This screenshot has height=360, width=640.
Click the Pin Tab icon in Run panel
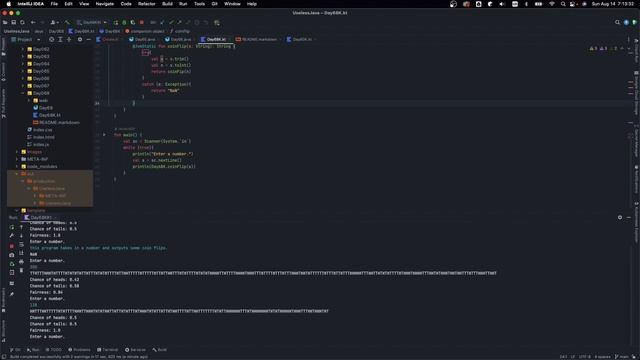pyautogui.click(x=12, y=294)
